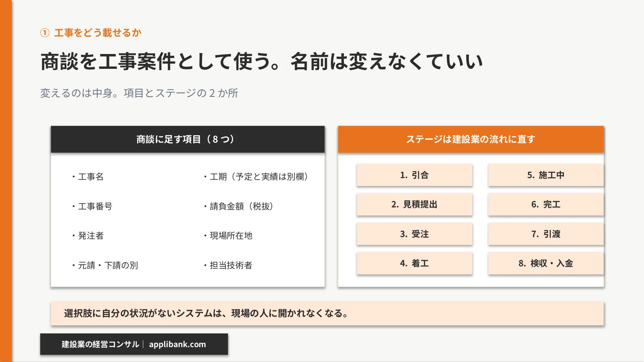644x362 pixels.
Task: Open the applibank.com footer link
Action: click(x=178, y=344)
